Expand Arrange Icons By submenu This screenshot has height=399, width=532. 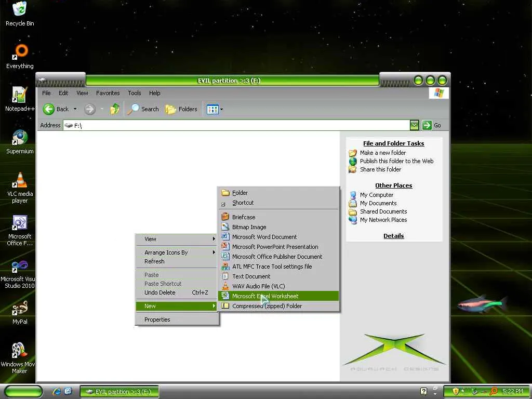[x=176, y=252]
